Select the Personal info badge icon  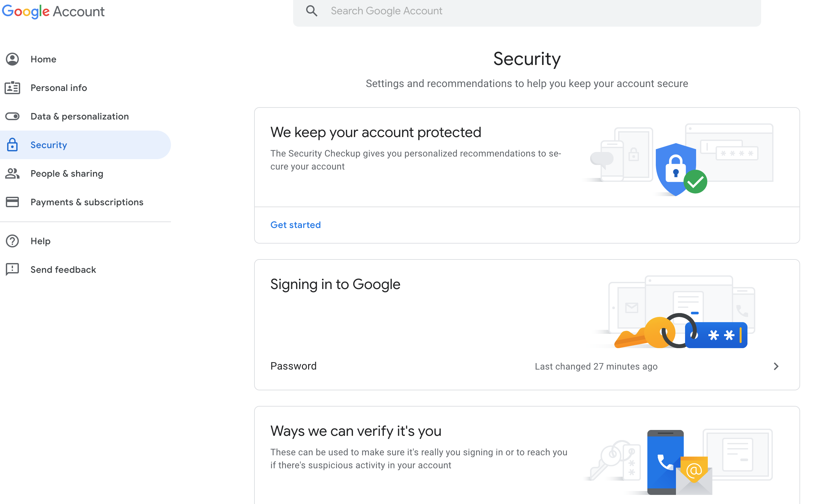point(12,88)
